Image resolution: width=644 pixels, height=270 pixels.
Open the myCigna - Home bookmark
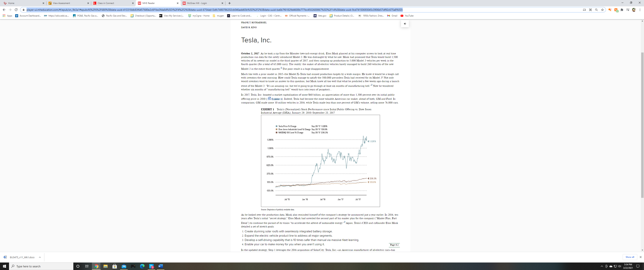point(199,16)
